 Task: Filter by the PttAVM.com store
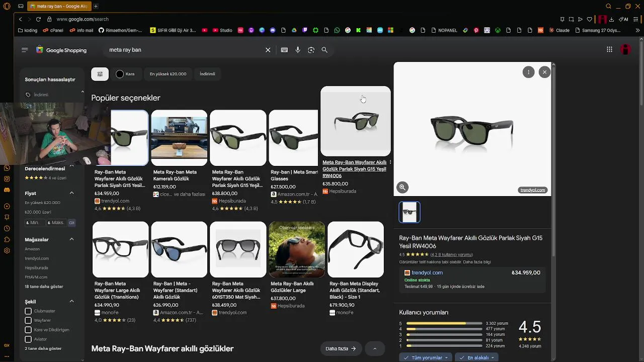[x=36, y=277]
